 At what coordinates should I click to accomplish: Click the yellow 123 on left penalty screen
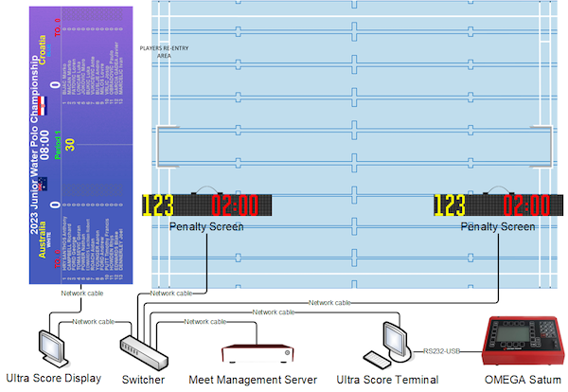(x=159, y=206)
